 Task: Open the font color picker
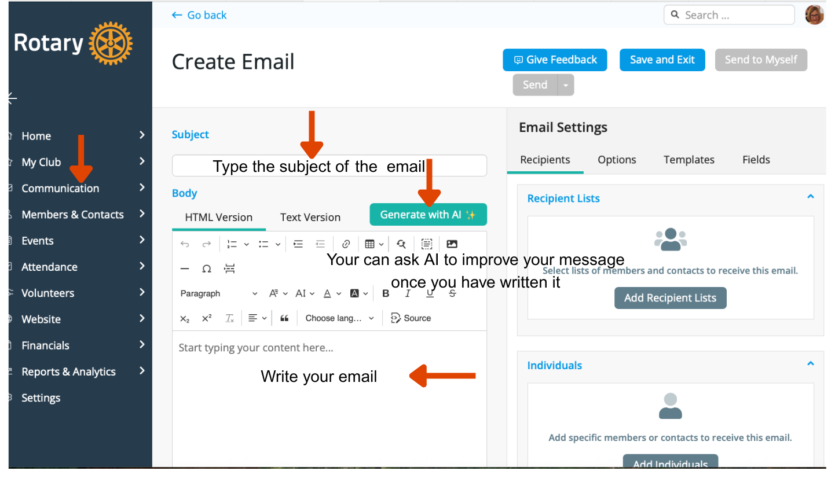pos(332,293)
